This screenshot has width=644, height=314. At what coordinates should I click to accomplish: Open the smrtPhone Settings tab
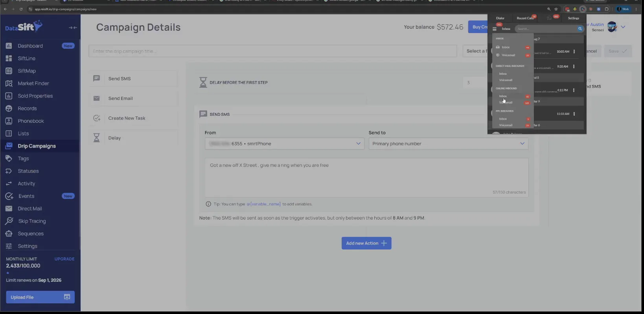[x=573, y=18]
